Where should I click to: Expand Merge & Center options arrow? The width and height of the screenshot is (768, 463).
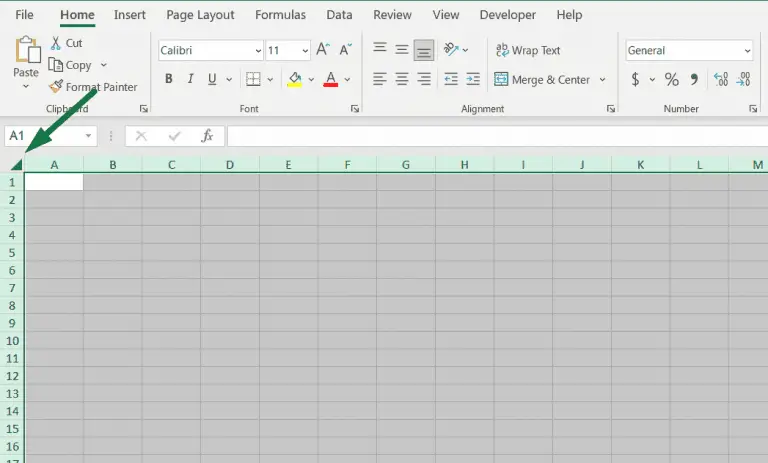click(602, 79)
